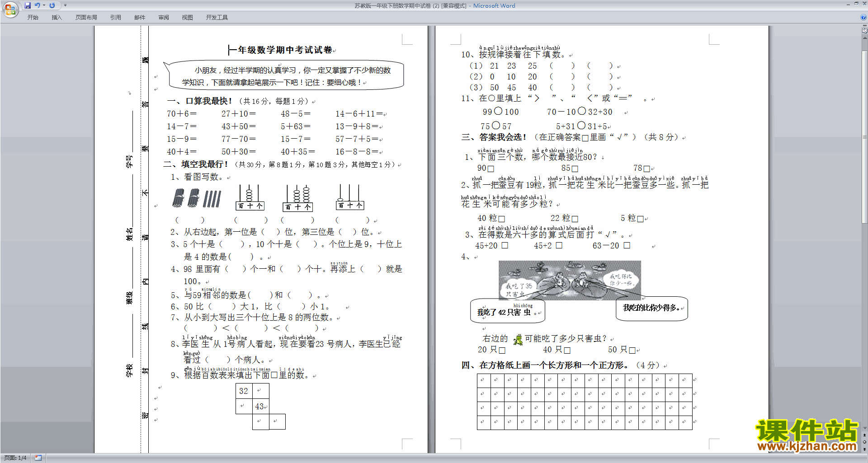Click the split handle above vertical scrollbar

point(865,26)
